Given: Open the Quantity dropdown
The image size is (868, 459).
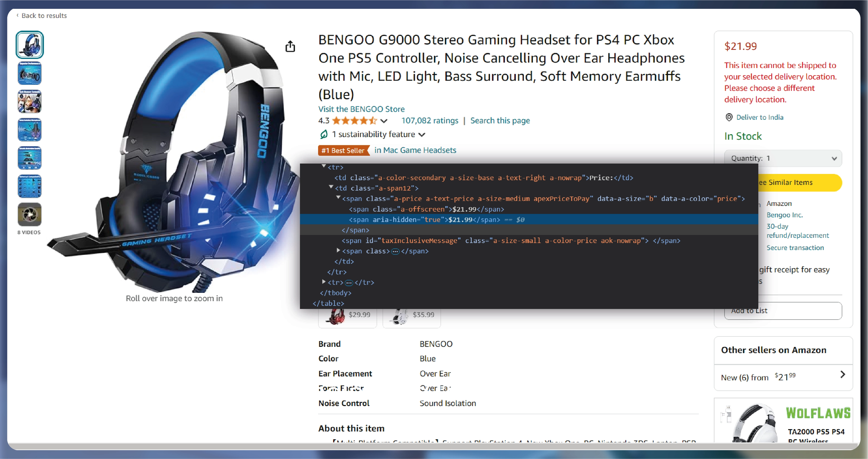Looking at the screenshot, I should 783,158.
